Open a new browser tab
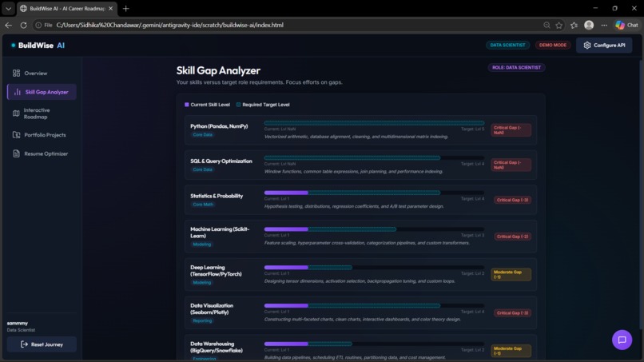Screen dimensions: 644x362 (126, 8)
